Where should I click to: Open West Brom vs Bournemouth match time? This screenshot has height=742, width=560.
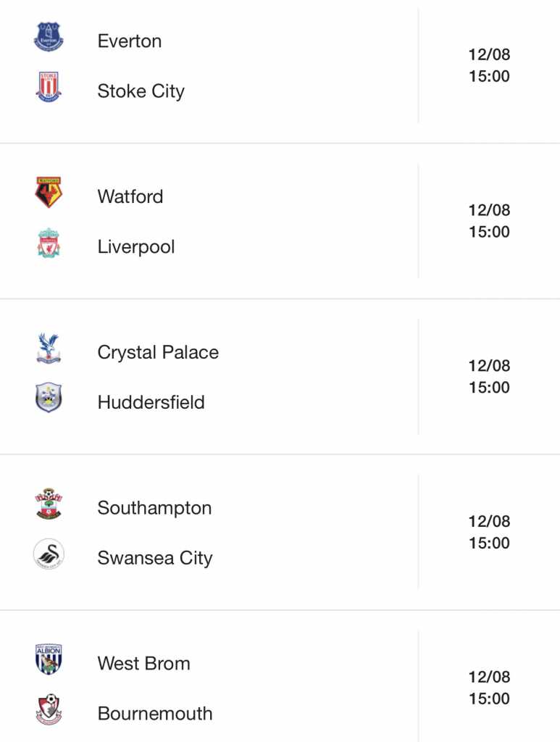[x=489, y=688]
